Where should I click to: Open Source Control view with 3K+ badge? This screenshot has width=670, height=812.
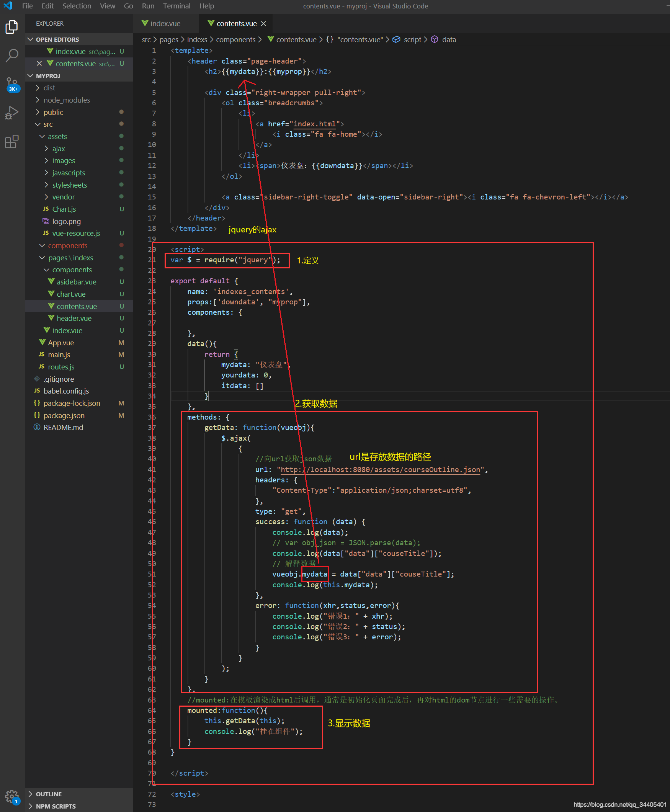click(x=12, y=84)
